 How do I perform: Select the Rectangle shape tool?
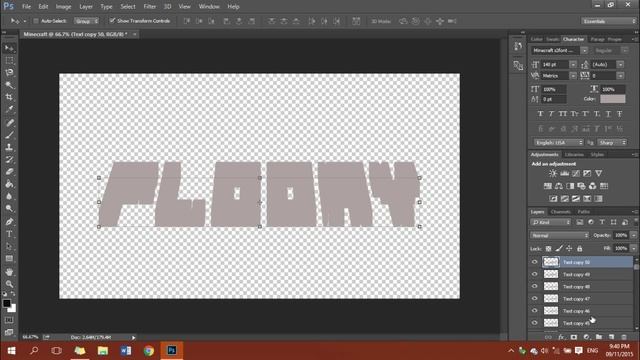(9, 258)
